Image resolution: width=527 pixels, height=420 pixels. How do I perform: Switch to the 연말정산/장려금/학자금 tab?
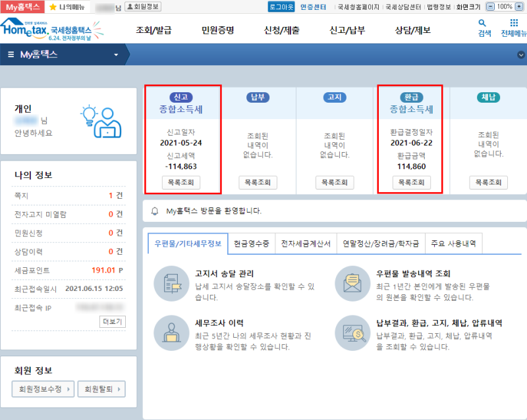[381, 244]
